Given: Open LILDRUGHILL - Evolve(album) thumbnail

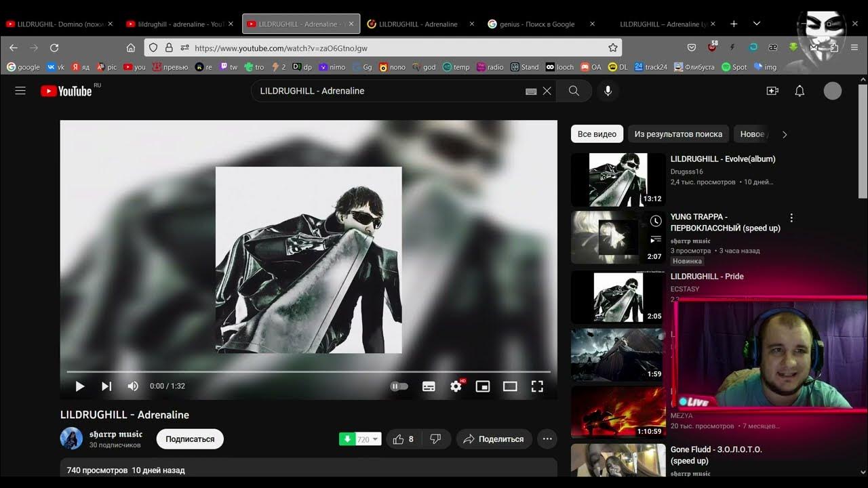Looking at the screenshot, I should coord(618,180).
